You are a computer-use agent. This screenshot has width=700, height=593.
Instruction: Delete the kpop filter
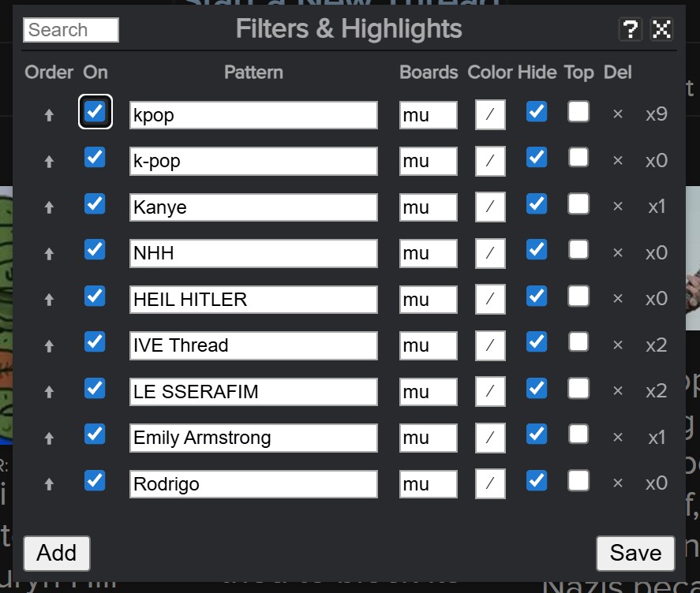click(x=618, y=114)
